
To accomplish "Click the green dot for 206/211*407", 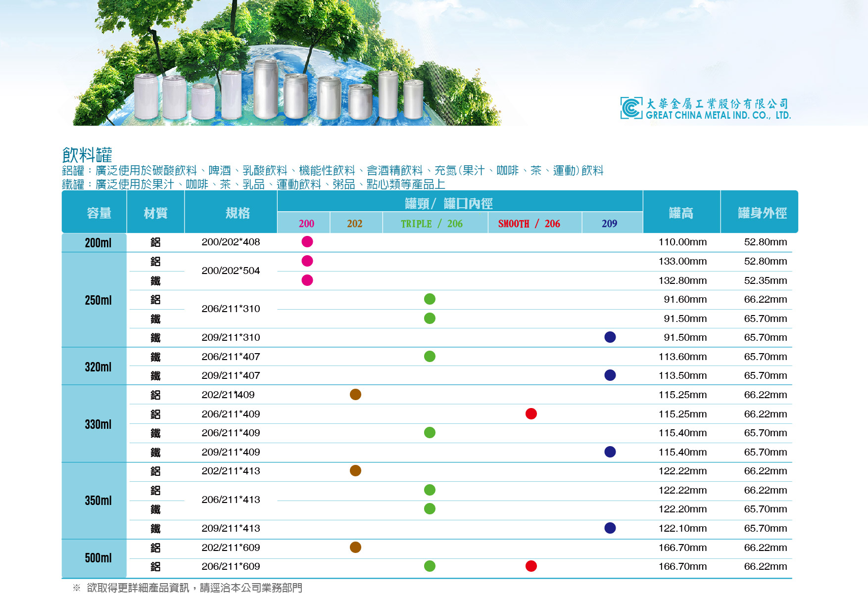I will pos(430,357).
